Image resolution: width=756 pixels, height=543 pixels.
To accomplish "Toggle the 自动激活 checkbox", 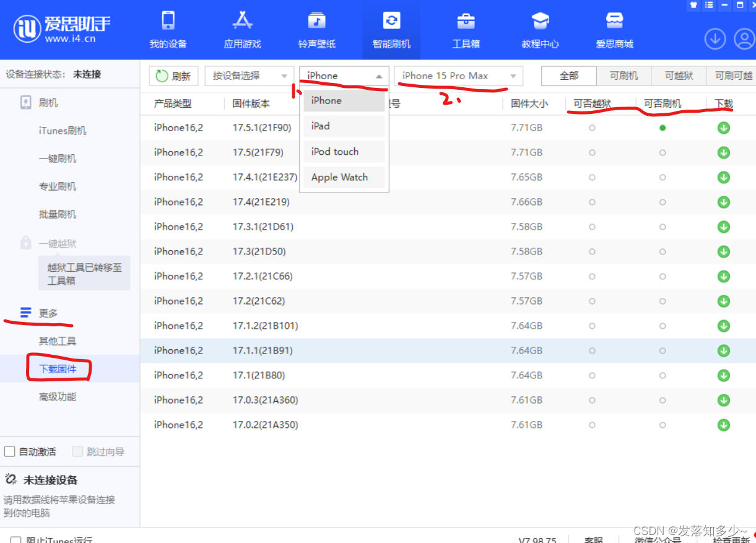I will (x=9, y=451).
